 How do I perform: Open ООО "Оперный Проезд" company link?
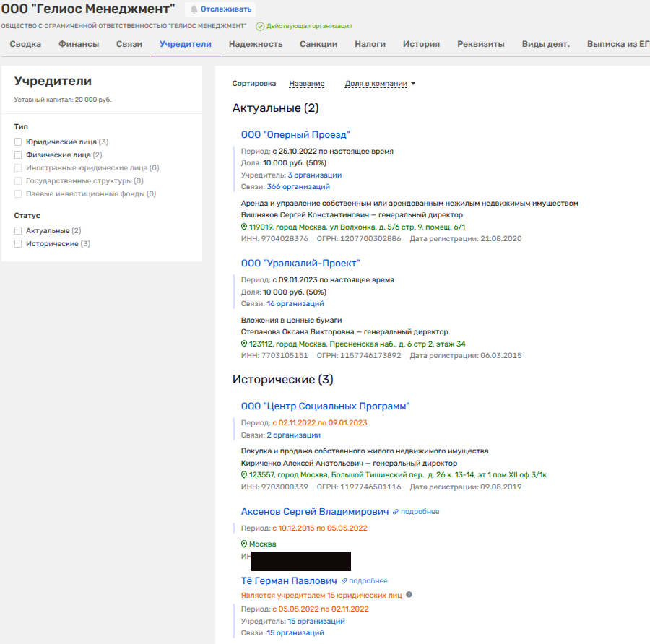(295, 135)
